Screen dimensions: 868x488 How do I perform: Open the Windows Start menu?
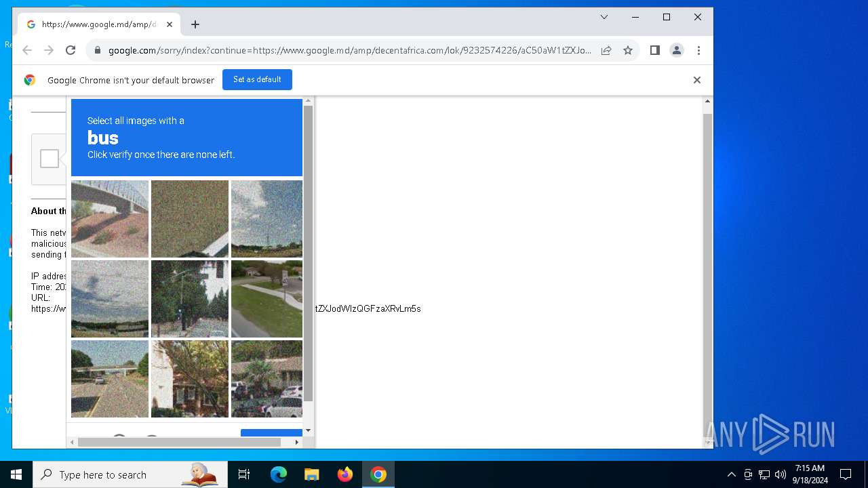16,474
